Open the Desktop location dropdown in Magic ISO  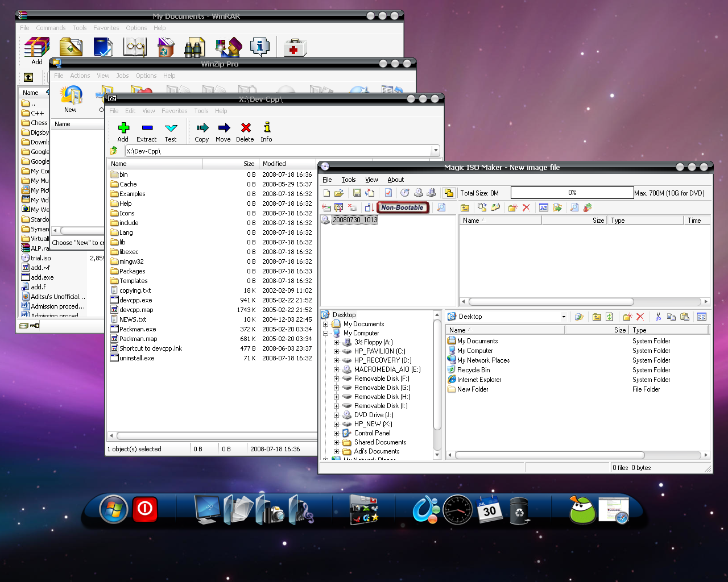point(564,317)
